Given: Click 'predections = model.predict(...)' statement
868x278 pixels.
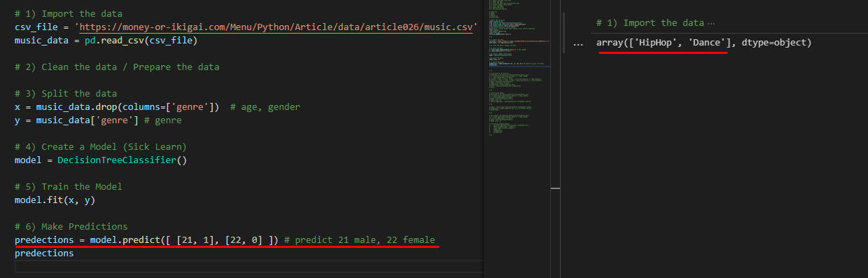Looking at the screenshot, I should click(x=147, y=240).
